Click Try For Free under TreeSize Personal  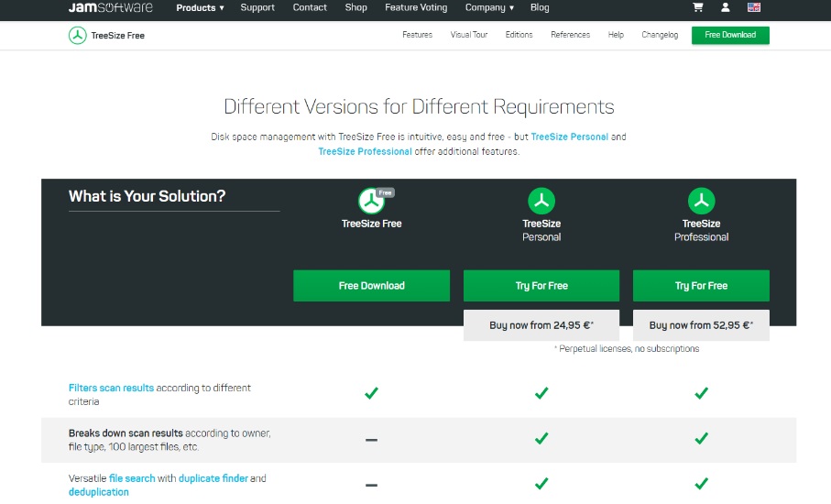[x=541, y=286]
